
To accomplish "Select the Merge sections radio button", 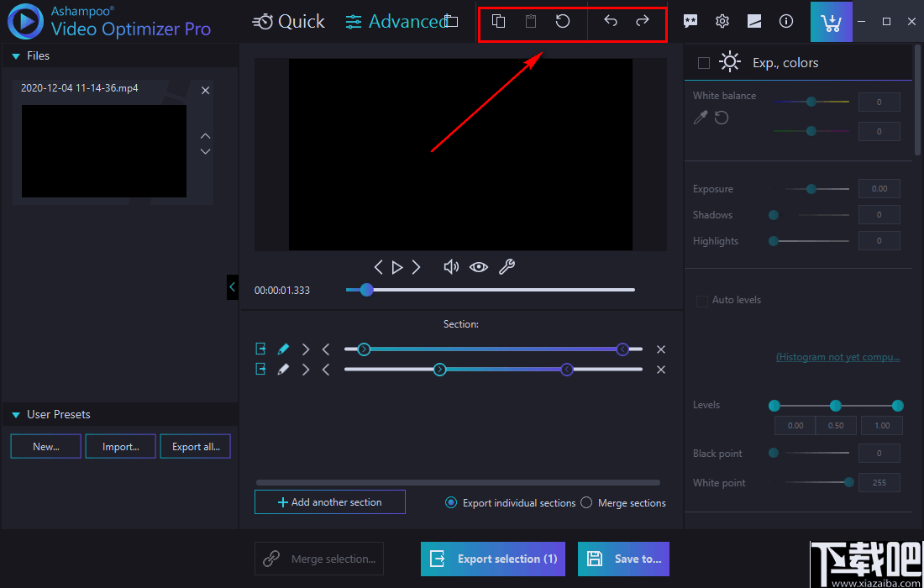I will point(586,502).
